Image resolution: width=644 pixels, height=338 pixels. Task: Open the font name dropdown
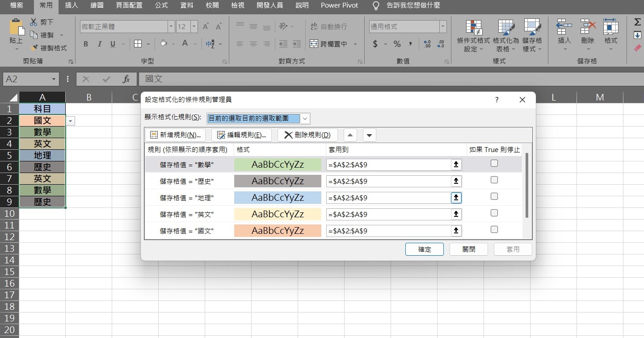[171, 27]
